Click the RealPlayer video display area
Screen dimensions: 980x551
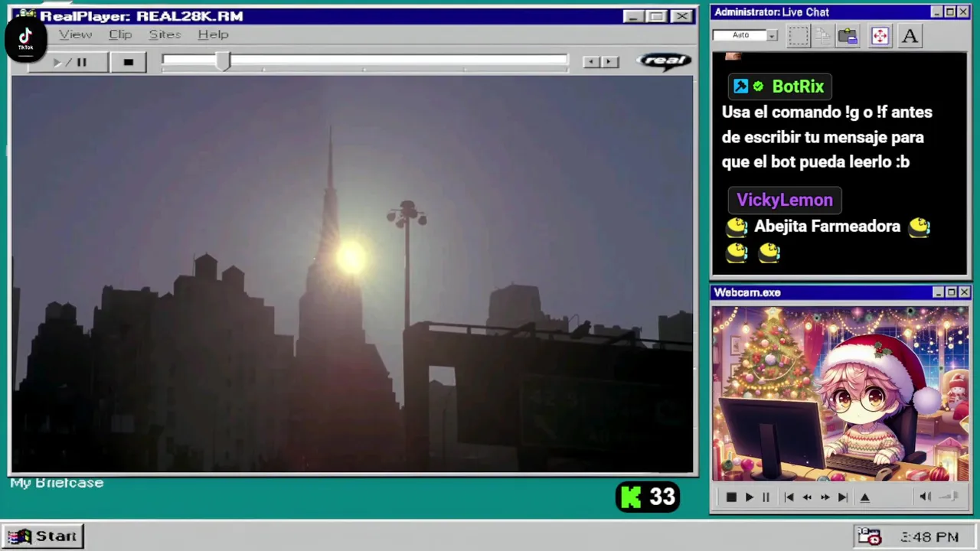(x=352, y=274)
